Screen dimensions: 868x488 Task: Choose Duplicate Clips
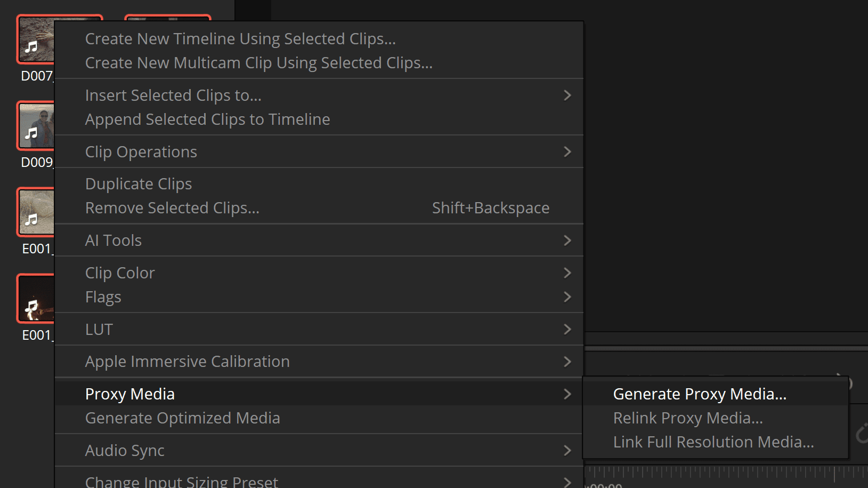pyautogui.click(x=138, y=183)
